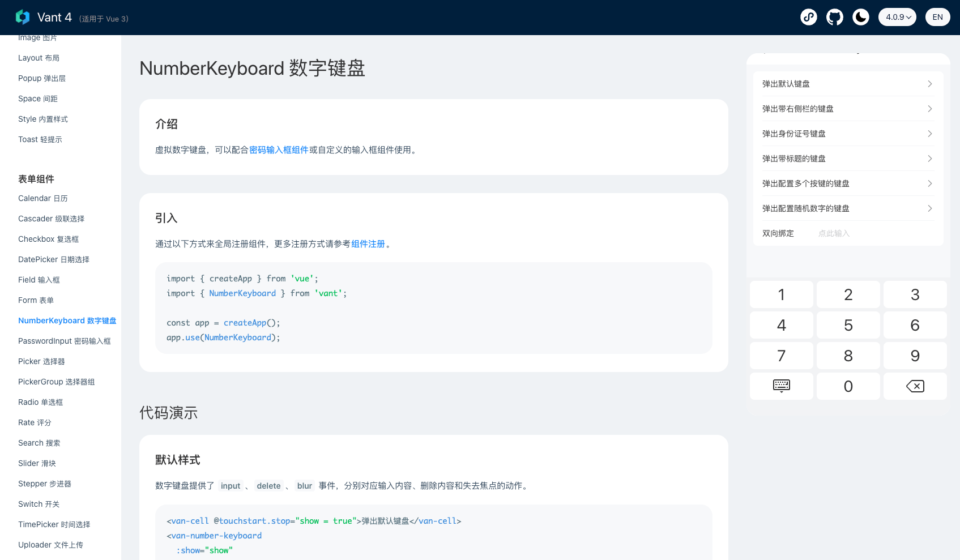Open Calendar 日历 in sidebar
The height and width of the screenshot is (560, 960).
[43, 198]
